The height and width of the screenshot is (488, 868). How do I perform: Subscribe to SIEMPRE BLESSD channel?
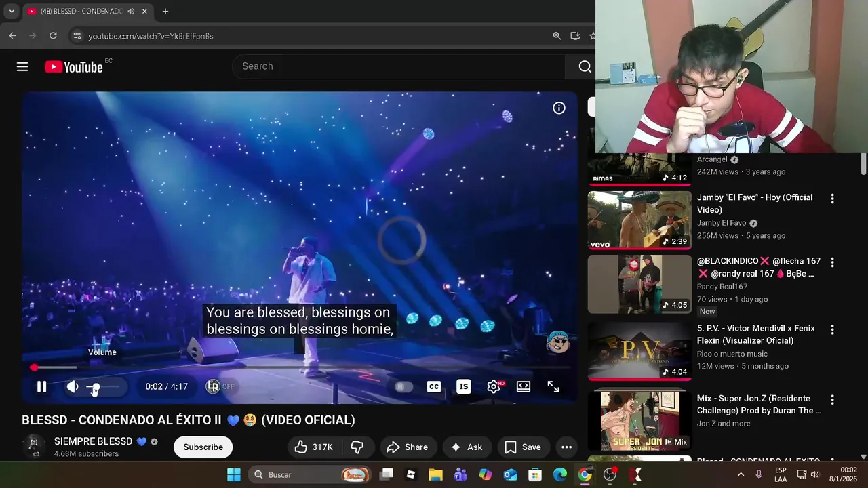coord(203,447)
